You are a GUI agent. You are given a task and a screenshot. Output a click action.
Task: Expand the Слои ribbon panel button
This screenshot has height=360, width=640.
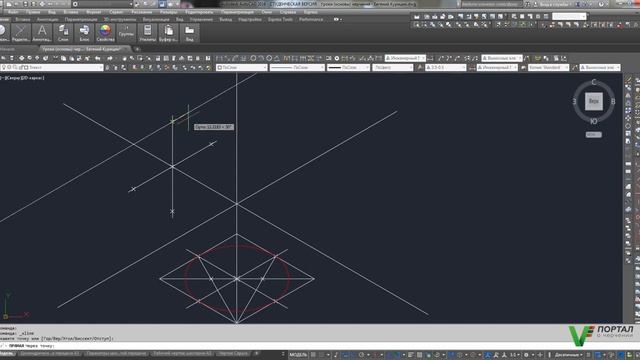coord(63,33)
